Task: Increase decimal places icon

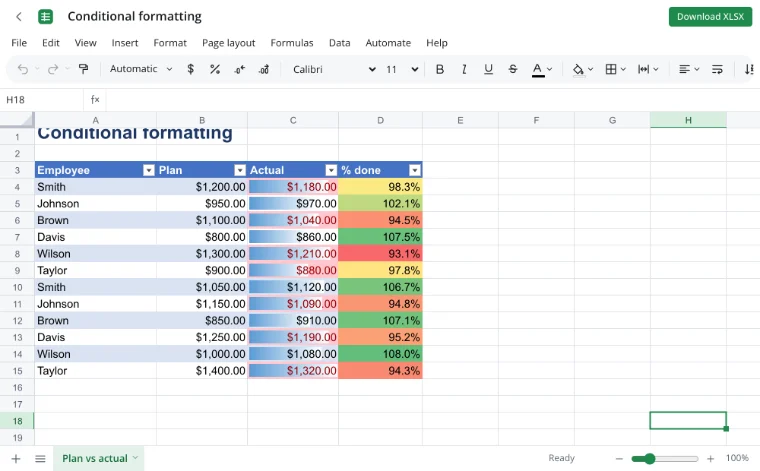Action: [264, 70]
